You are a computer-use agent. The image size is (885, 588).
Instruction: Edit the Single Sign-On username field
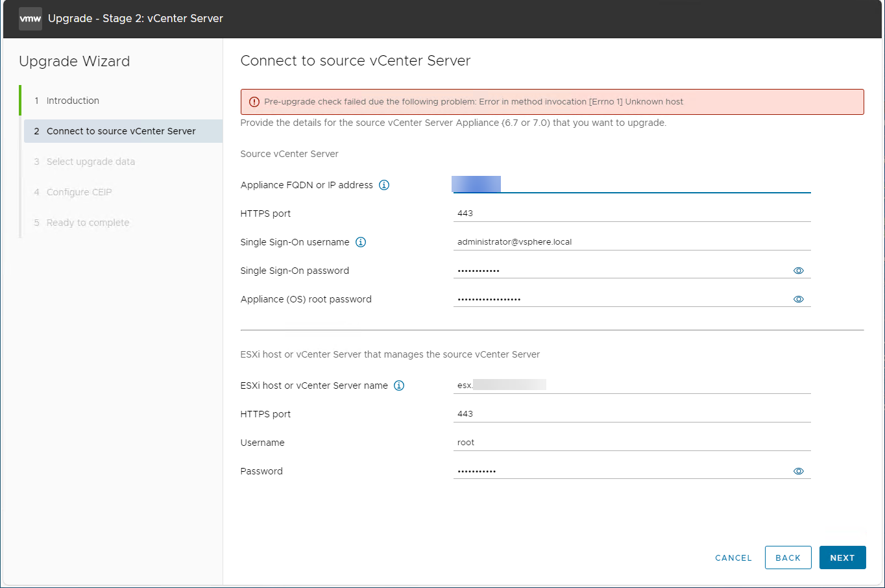coord(631,242)
